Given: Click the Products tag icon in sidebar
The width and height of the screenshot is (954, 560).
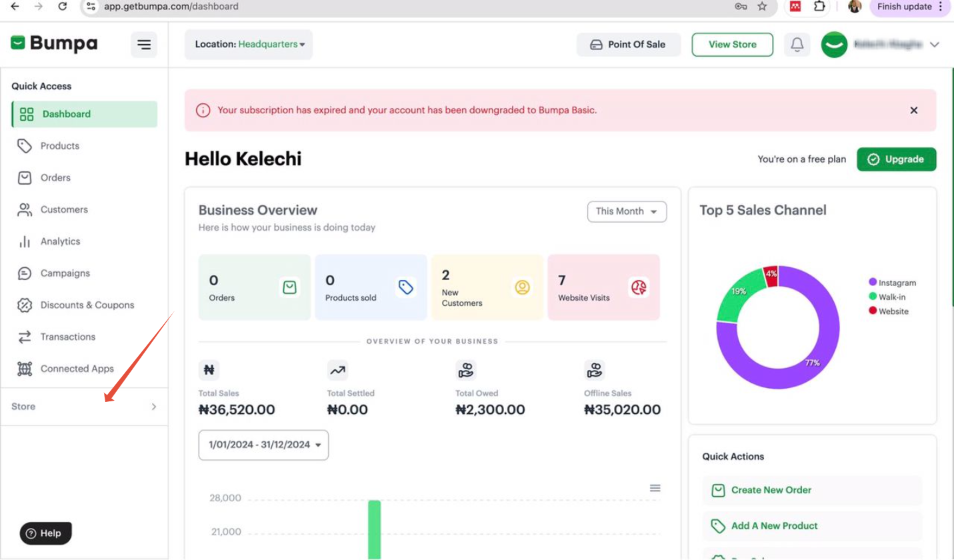Looking at the screenshot, I should pyautogui.click(x=25, y=146).
